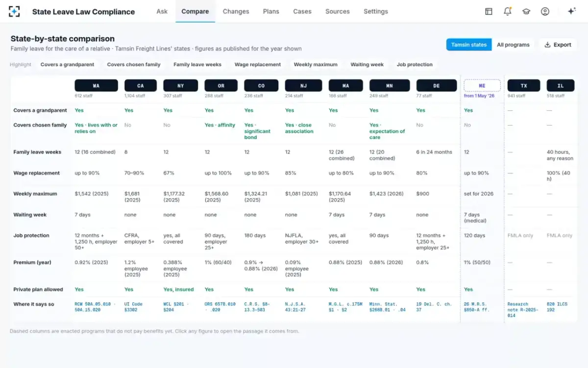Open the UI Code §3302 citation
The image size is (588, 368).
pyautogui.click(x=133, y=307)
